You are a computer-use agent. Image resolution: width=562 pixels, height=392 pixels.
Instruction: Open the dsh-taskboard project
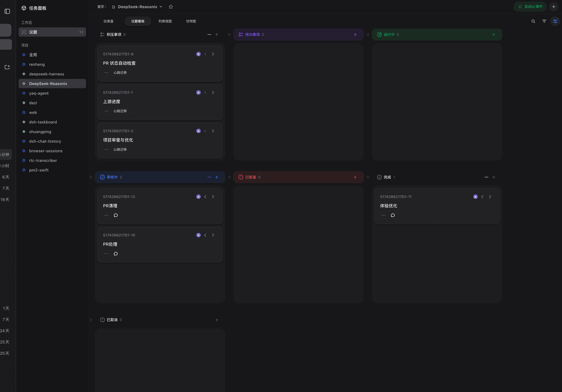point(52,122)
